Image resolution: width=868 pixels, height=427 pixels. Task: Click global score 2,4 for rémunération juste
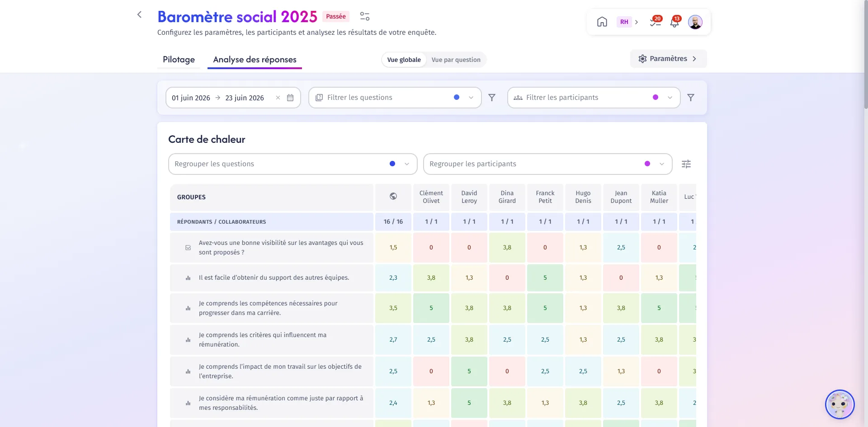click(393, 403)
